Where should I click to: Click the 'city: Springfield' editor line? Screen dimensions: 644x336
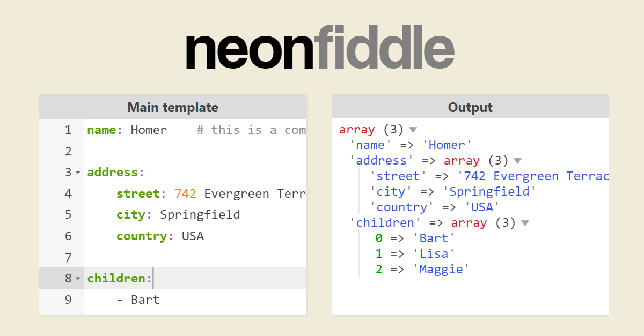pyautogui.click(x=195, y=215)
